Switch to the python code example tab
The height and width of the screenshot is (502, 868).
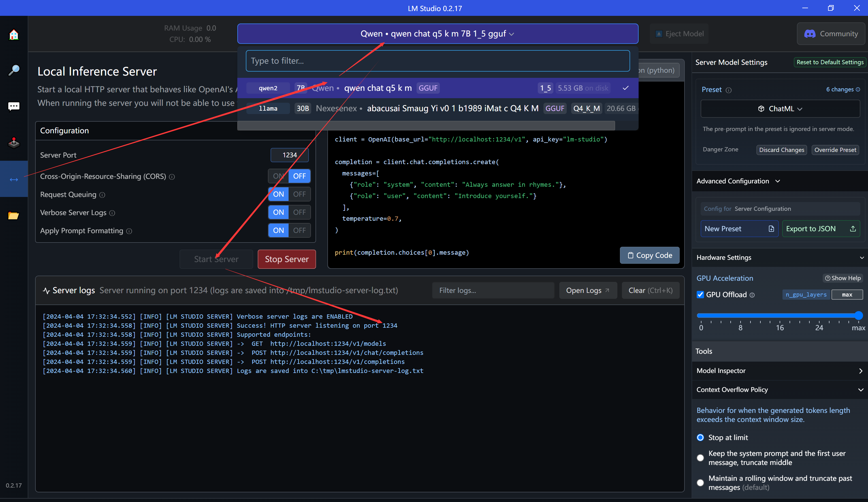659,70
